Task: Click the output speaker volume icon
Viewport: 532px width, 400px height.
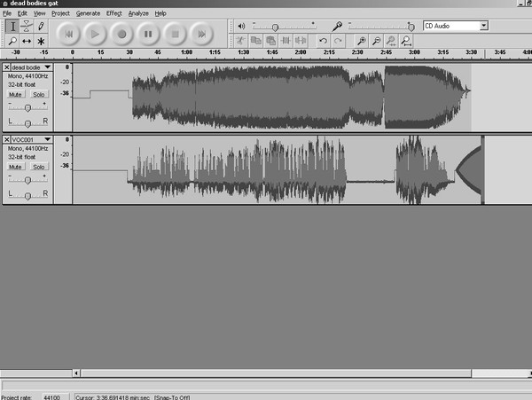Action: (x=241, y=26)
